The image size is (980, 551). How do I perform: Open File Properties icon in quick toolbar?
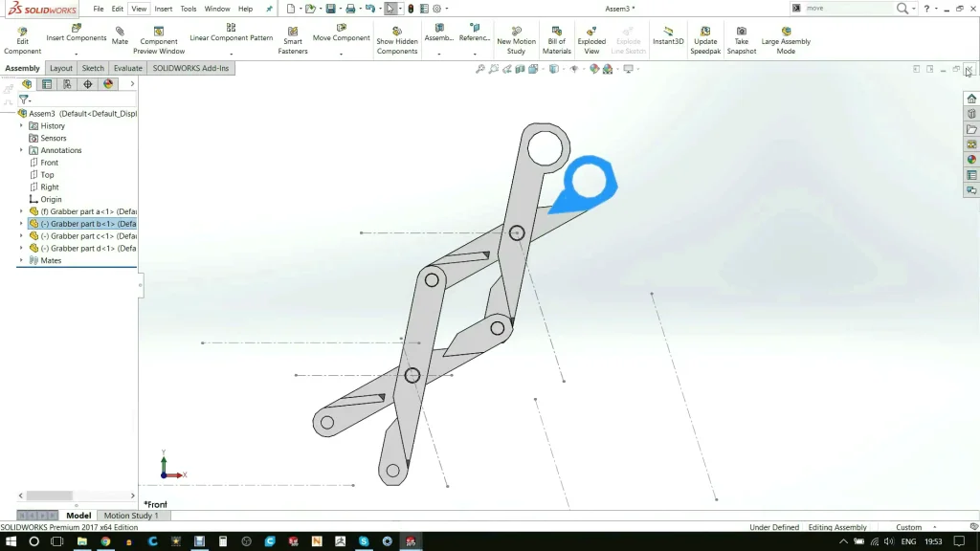(424, 9)
